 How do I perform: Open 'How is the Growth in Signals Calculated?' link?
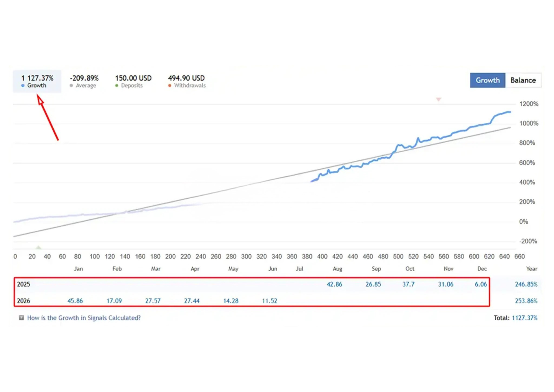pyautogui.click(x=84, y=318)
